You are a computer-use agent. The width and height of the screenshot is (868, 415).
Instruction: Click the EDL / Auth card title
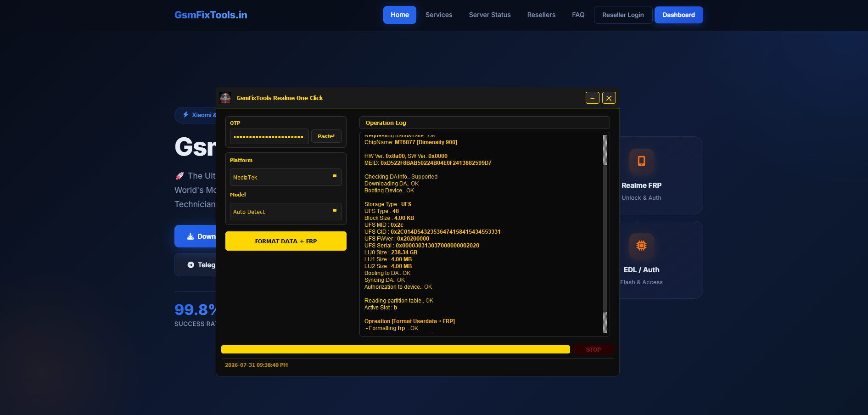[x=641, y=270]
